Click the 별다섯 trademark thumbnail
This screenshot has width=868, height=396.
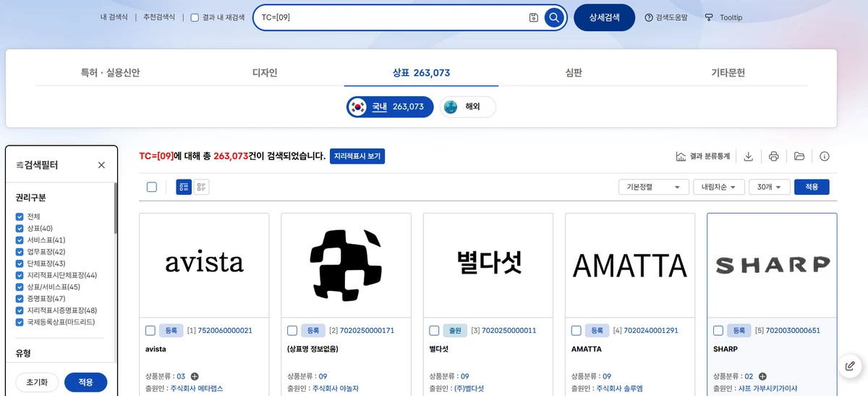coord(489,265)
